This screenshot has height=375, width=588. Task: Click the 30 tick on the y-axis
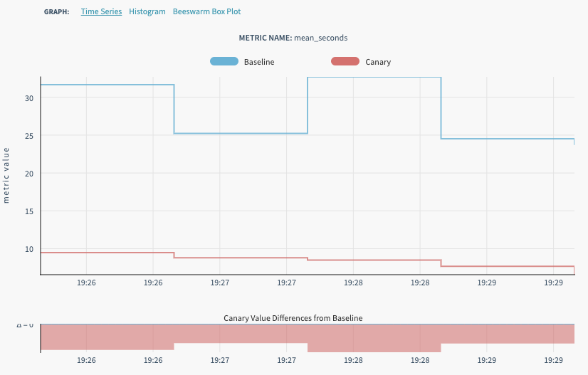30,98
